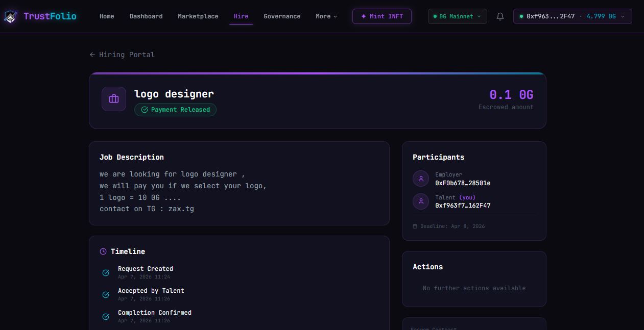Click the Employer address 0xF0b678…28501e

[463, 183]
